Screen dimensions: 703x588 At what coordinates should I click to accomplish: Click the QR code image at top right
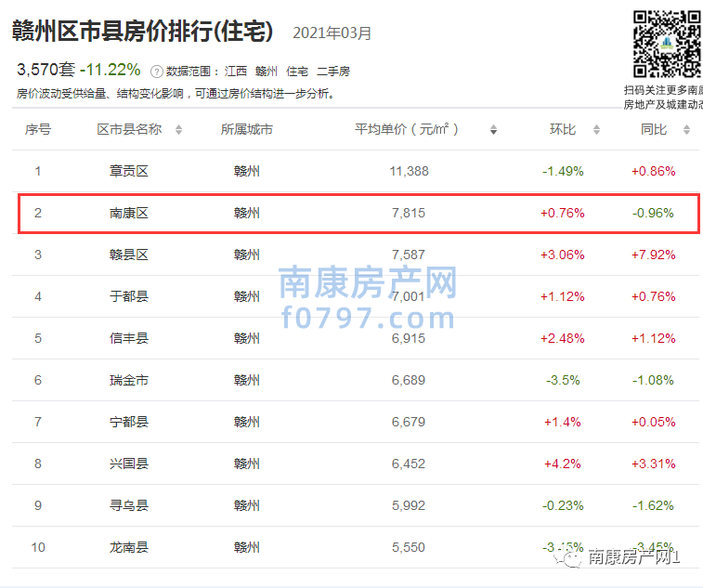[x=666, y=44]
